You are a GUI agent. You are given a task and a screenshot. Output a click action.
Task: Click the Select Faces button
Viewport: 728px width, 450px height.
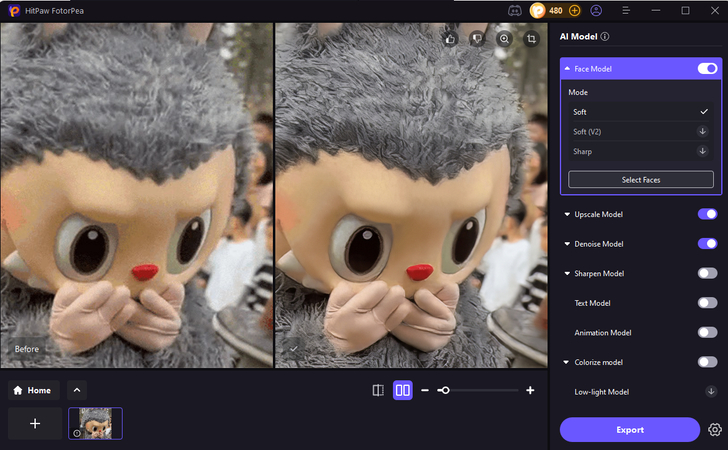pos(641,180)
